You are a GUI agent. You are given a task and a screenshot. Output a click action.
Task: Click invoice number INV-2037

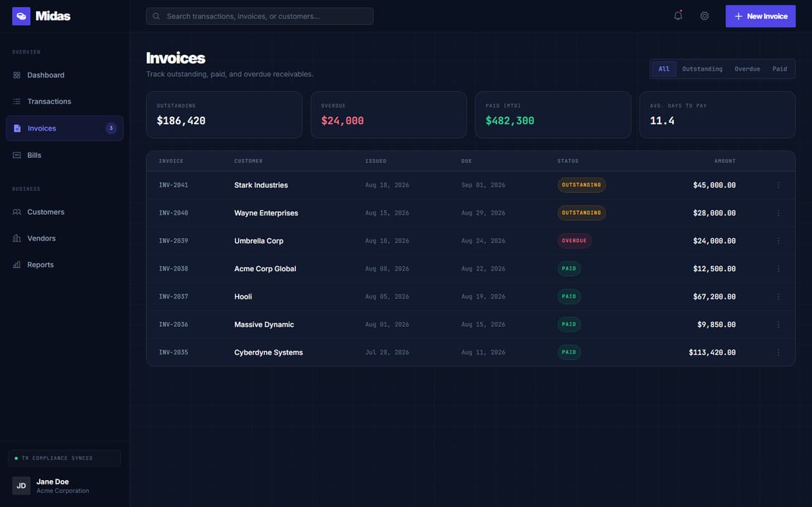coord(174,297)
